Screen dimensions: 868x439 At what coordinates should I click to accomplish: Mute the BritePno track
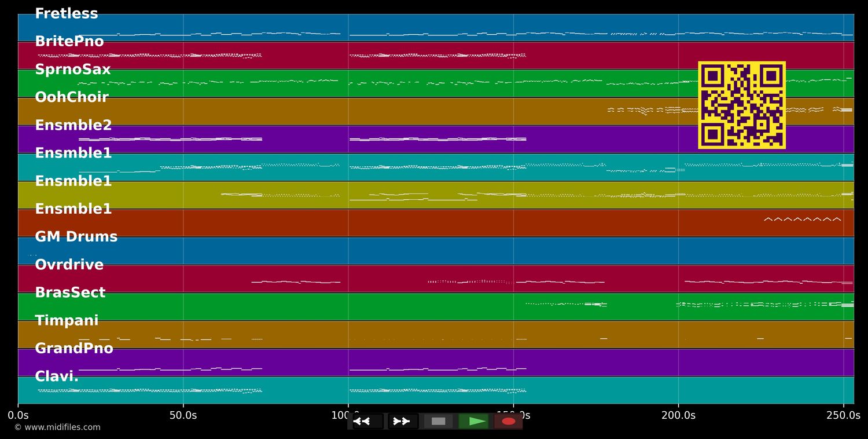[x=69, y=41]
